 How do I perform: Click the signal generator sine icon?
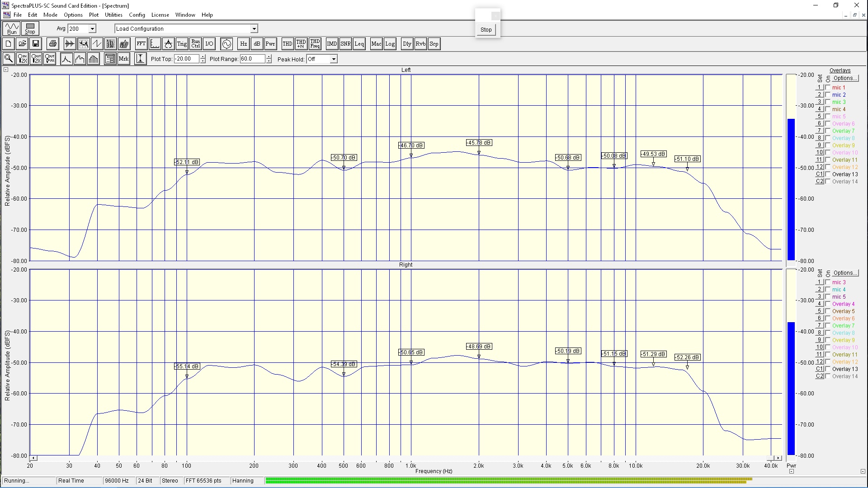coord(226,44)
